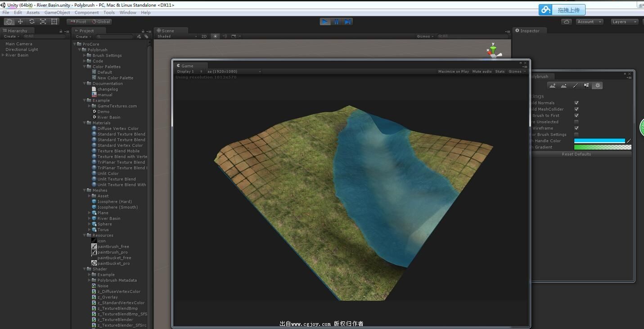The width and height of the screenshot is (644, 329).
Task: Collapse the ProCore folder
Action: click(x=75, y=44)
